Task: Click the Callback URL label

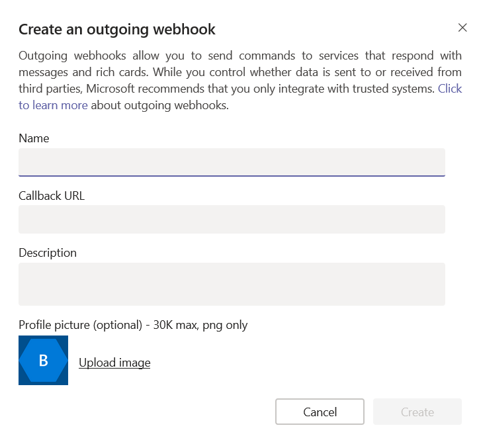Action: click(52, 196)
